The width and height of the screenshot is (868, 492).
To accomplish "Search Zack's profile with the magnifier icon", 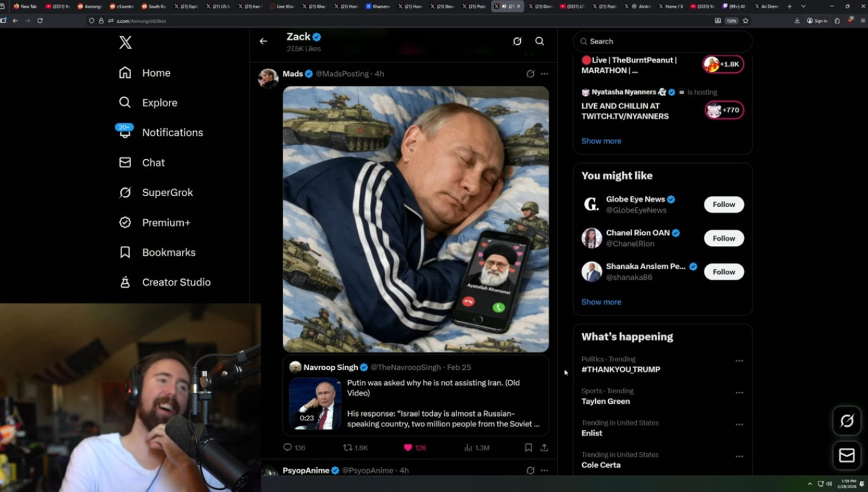I will pos(539,42).
